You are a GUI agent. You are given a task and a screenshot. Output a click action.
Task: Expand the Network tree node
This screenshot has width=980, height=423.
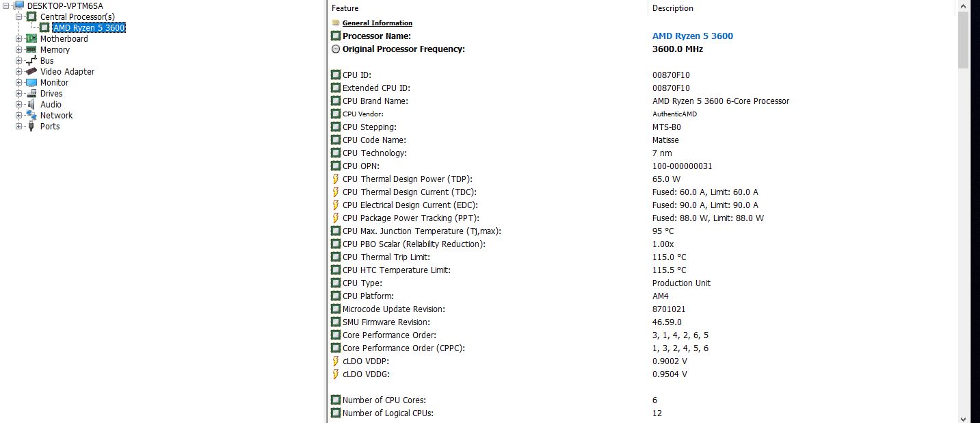pos(19,115)
